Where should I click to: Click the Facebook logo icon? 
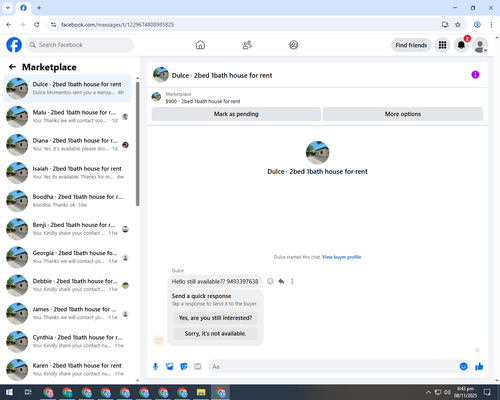coord(14,45)
